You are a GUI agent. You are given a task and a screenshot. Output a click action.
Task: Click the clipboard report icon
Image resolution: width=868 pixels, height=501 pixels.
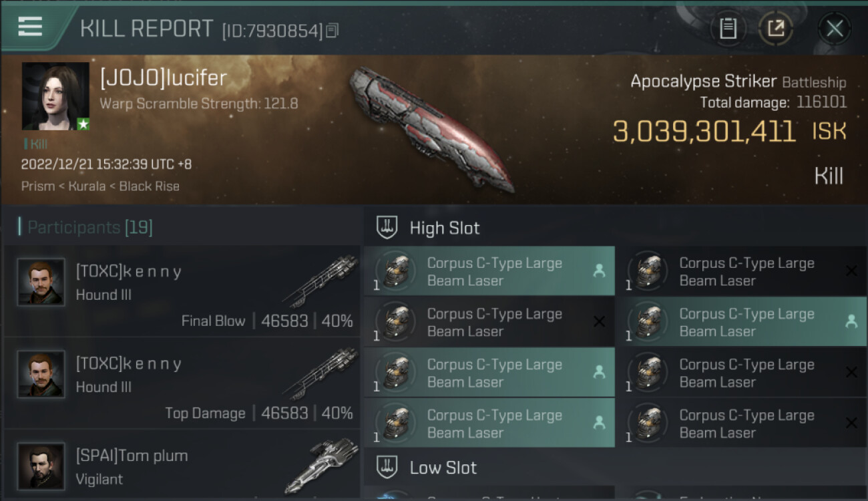click(728, 29)
